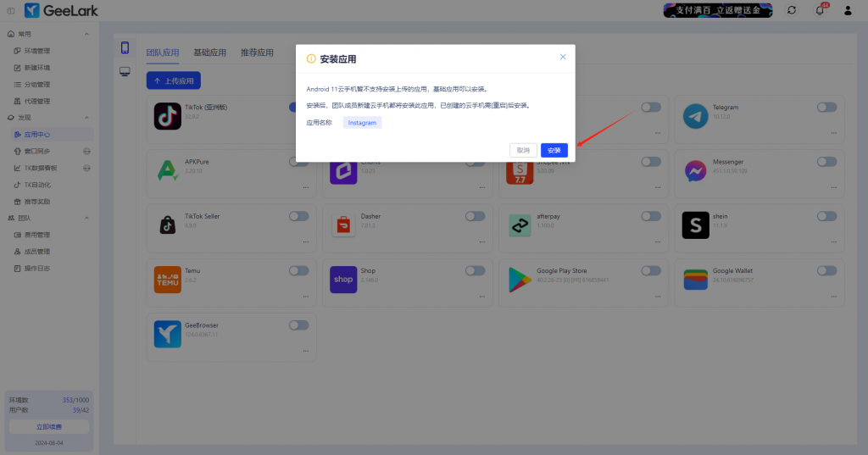The height and width of the screenshot is (455, 868).
Task: Click the 安装 install button in dialog
Action: coord(554,150)
